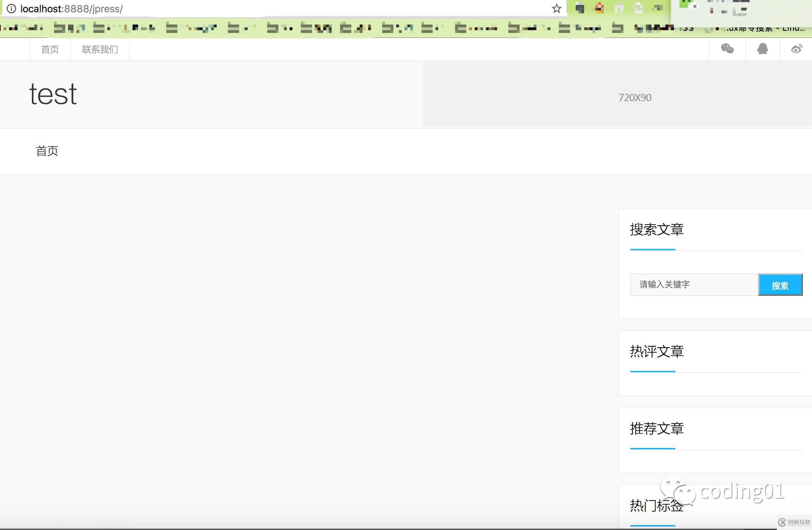
Task: Click the WeChat icon in the site header
Action: coord(727,49)
